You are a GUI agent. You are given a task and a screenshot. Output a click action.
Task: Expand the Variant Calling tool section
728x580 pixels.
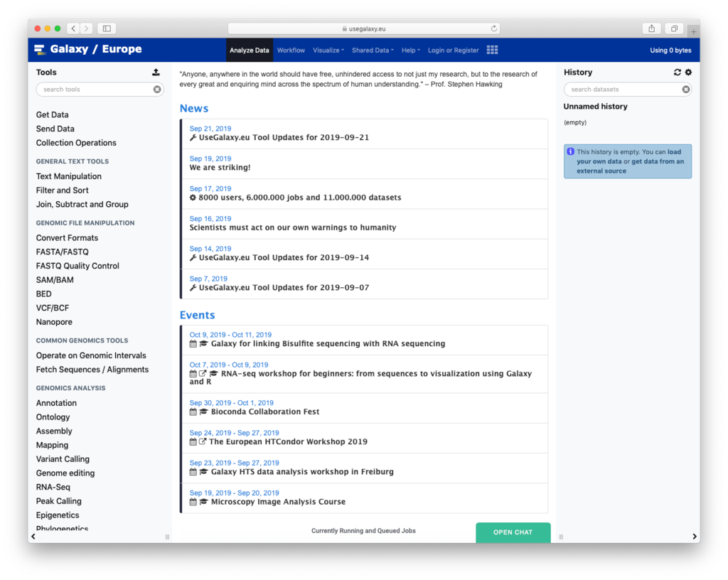63,459
